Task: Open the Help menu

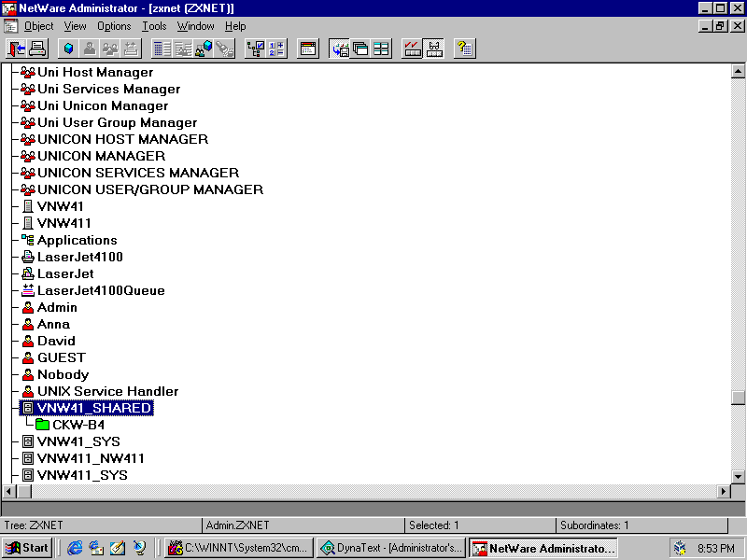Action: tap(235, 26)
